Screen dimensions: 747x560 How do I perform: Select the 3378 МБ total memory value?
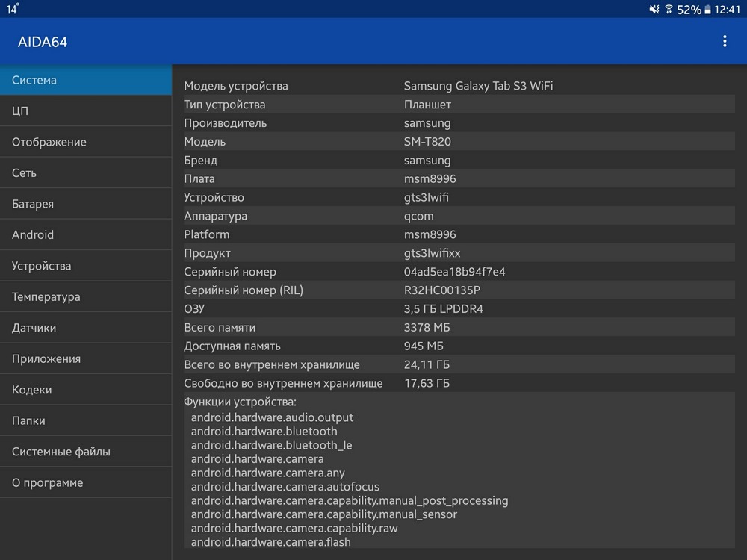[427, 327]
